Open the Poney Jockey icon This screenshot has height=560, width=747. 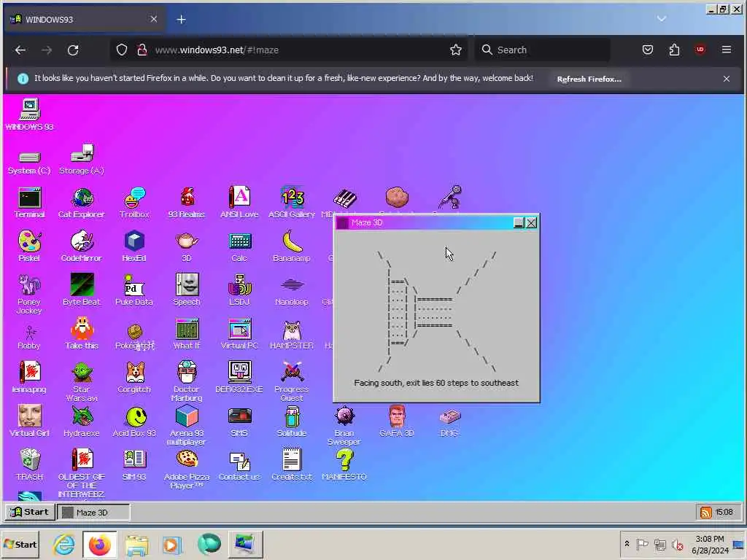(29, 295)
